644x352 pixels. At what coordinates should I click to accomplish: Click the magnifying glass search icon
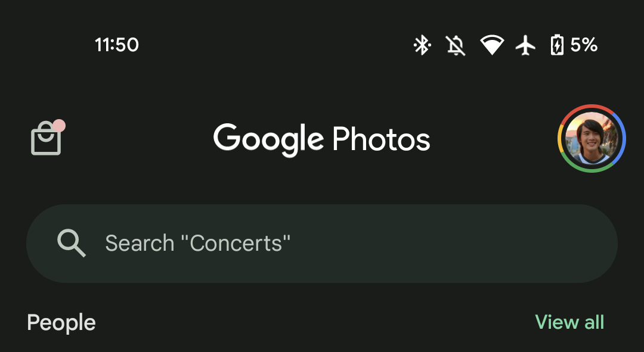pyautogui.click(x=72, y=243)
